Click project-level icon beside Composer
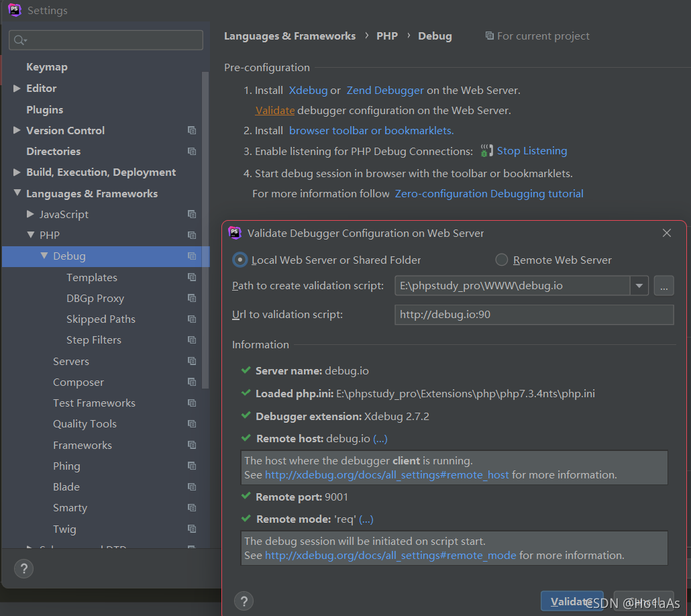691x616 pixels. [x=192, y=382]
